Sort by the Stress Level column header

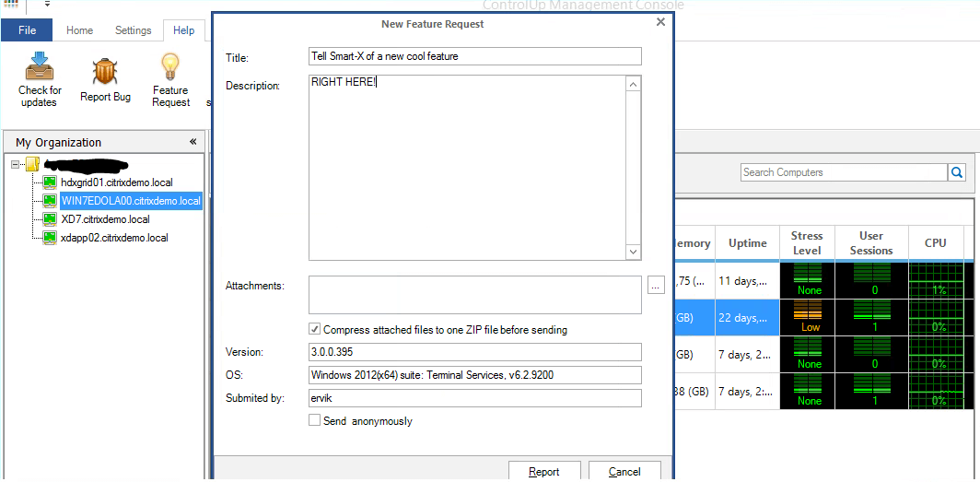(806, 243)
